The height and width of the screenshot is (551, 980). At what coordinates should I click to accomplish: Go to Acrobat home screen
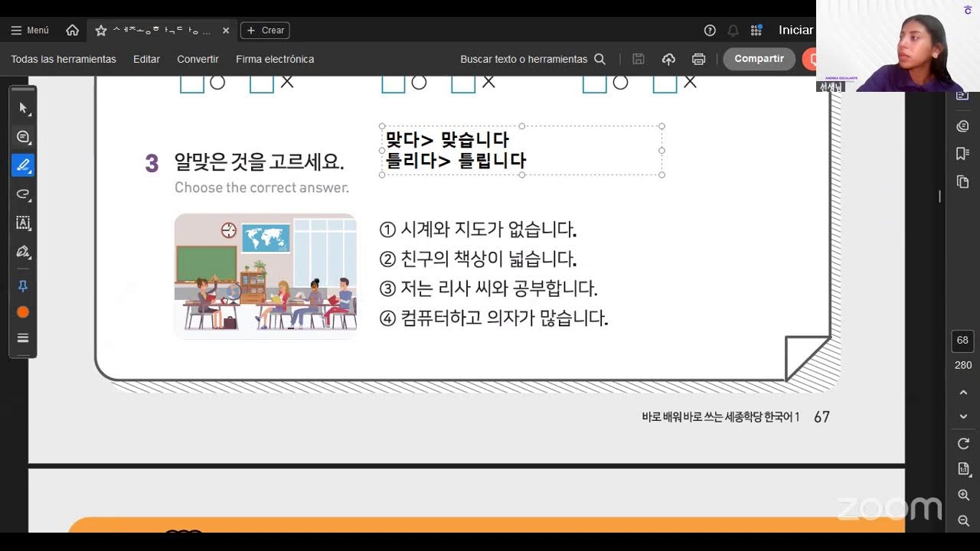[x=73, y=31]
